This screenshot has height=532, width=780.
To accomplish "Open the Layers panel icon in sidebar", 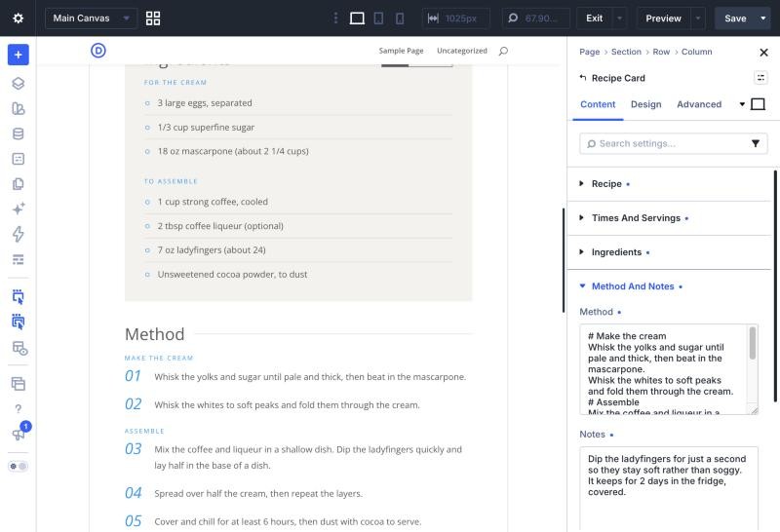I will click(18, 83).
